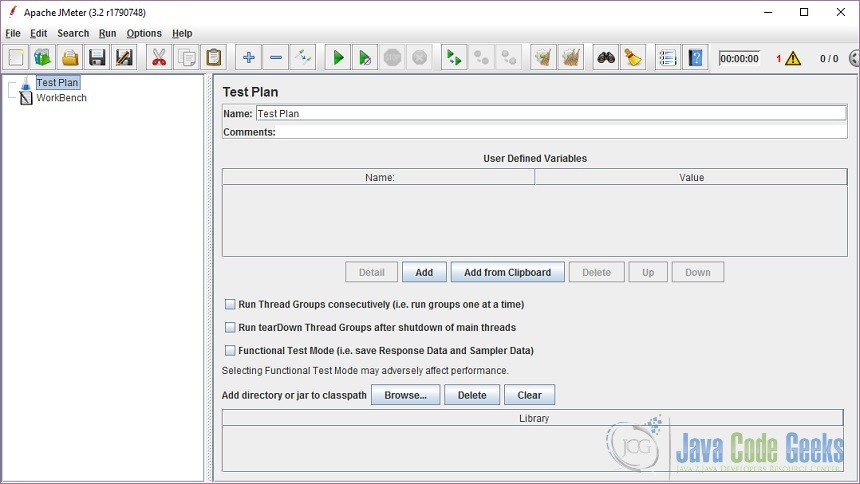Click the Down button
Image resolution: width=860 pixels, height=484 pixels.
698,272
